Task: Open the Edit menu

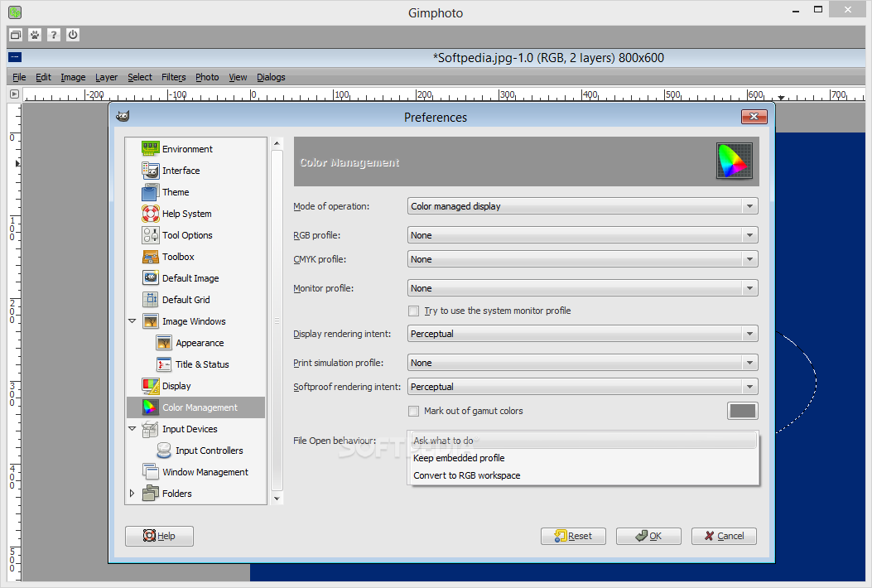Action: pos(43,77)
